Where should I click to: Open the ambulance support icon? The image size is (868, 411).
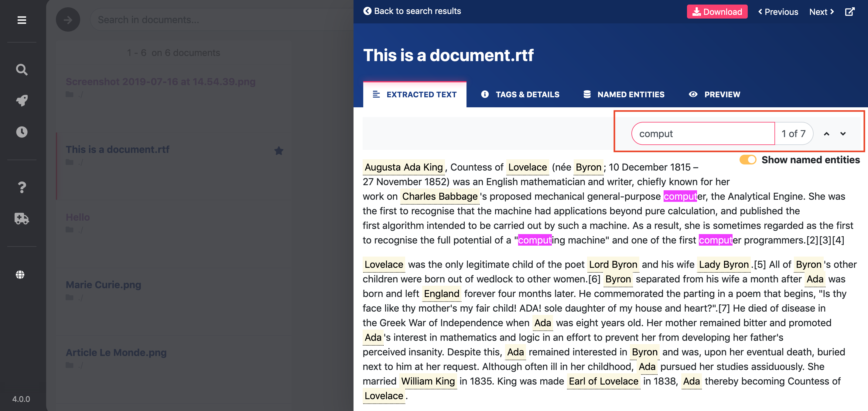click(x=22, y=219)
